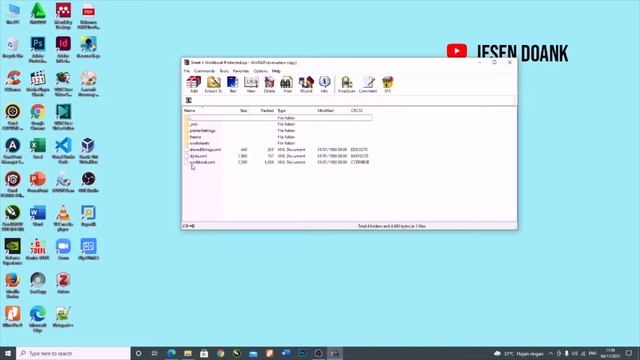Click the VirtualBox desktop icon
This screenshot has height=360, width=640.
tap(88, 150)
